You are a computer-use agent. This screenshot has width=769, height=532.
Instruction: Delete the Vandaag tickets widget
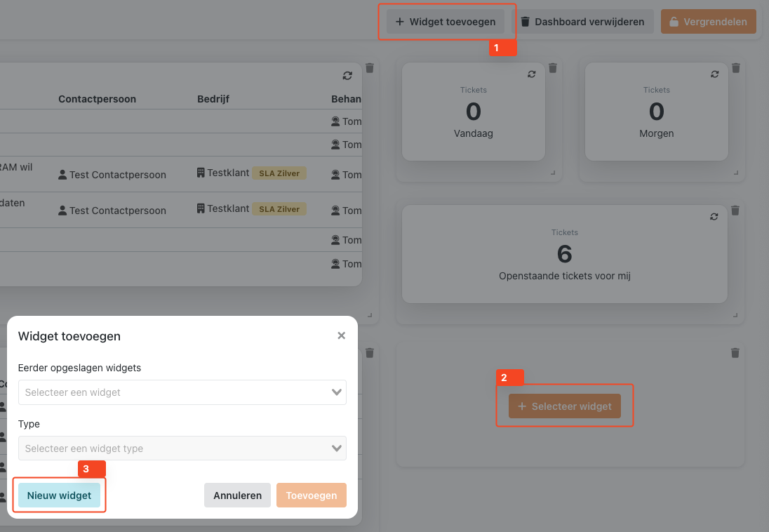pos(553,68)
